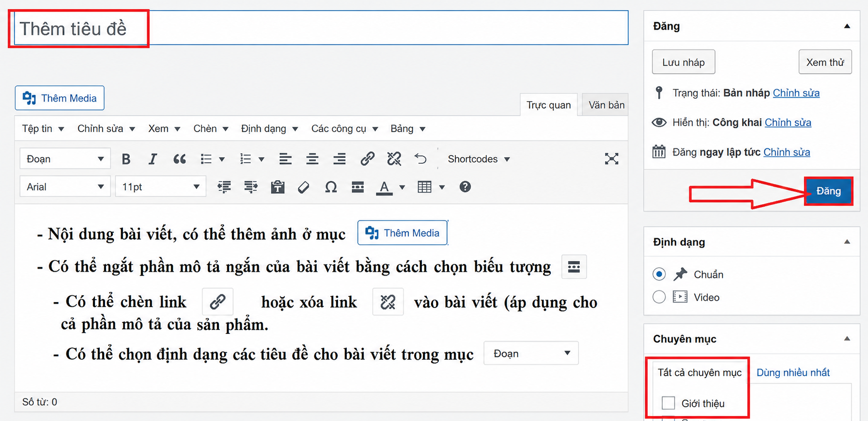Edit visibility via Chỉnh sửa beside Công khai
Image resolution: width=868 pixels, height=421 pixels.
click(788, 122)
